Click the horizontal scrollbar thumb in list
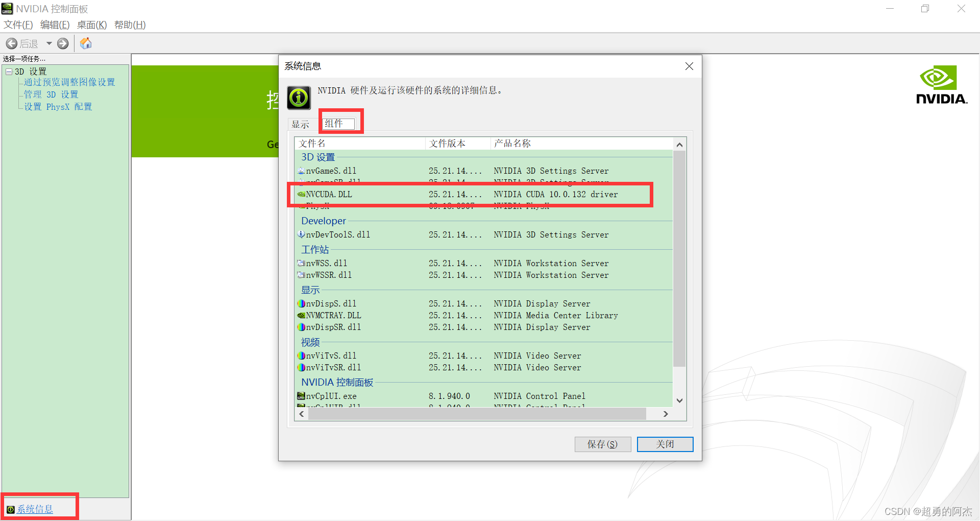The image size is (980, 521). click(477, 414)
